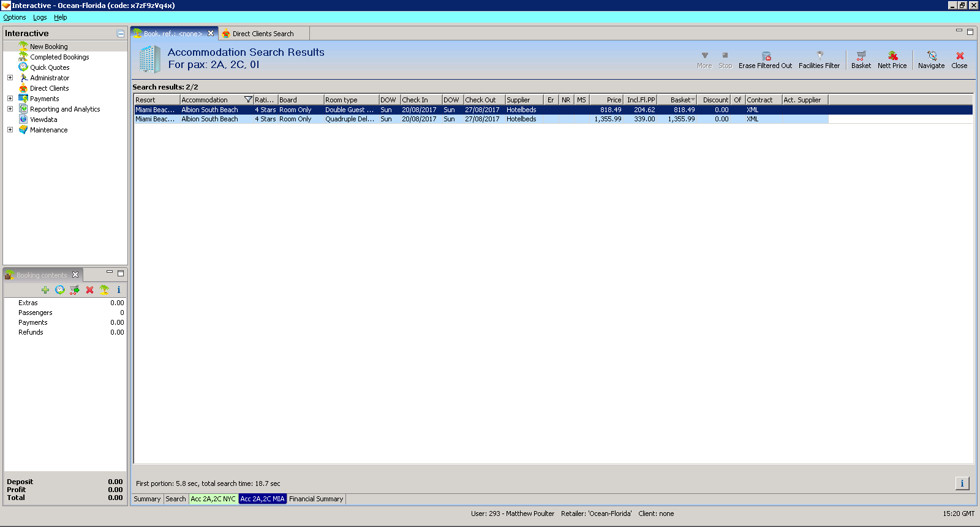Click the blue info icon in Booking contents
Screen dimensions: 980x527
(x=119, y=290)
